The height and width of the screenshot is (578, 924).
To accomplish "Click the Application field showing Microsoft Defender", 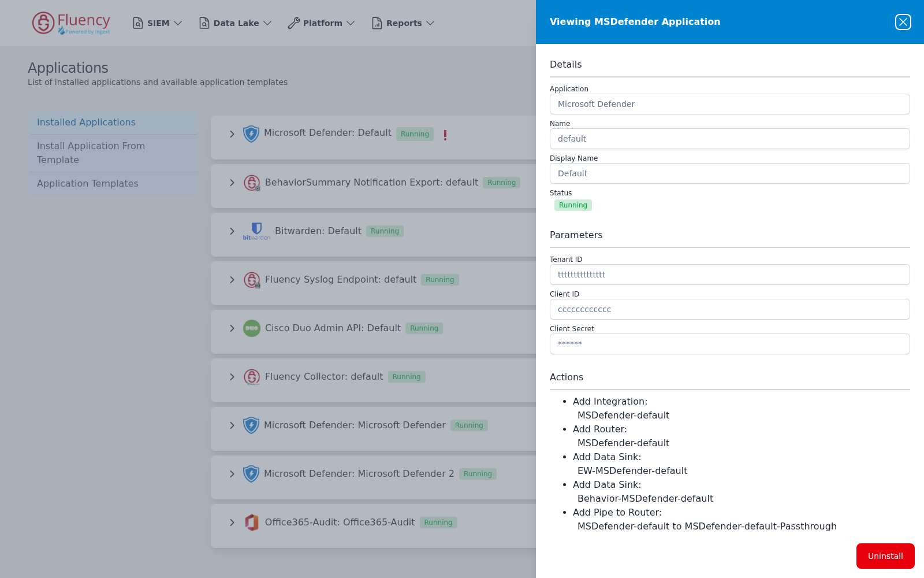I will pos(730,104).
